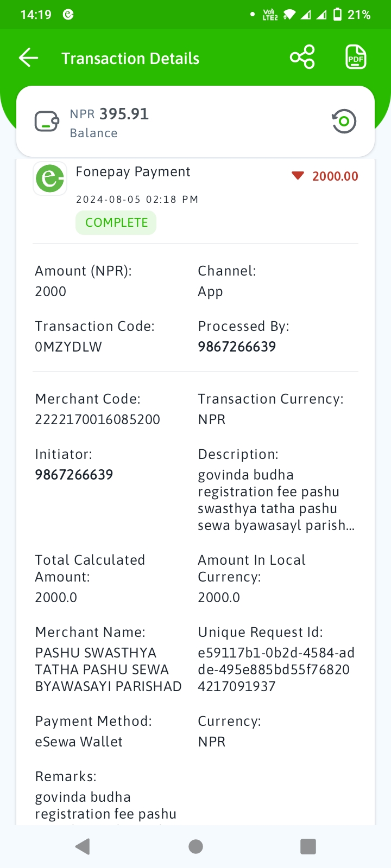Open the share icon in header
The height and width of the screenshot is (868, 391).
(302, 57)
